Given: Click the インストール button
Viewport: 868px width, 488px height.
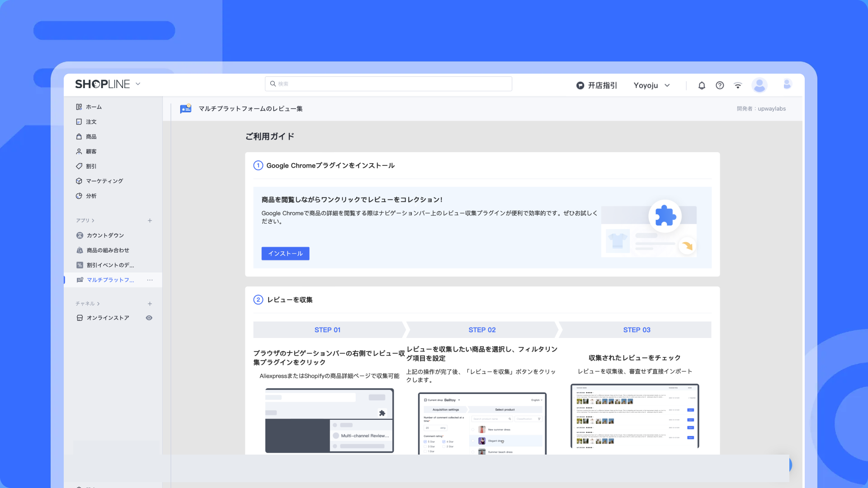Looking at the screenshot, I should [x=285, y=253].
